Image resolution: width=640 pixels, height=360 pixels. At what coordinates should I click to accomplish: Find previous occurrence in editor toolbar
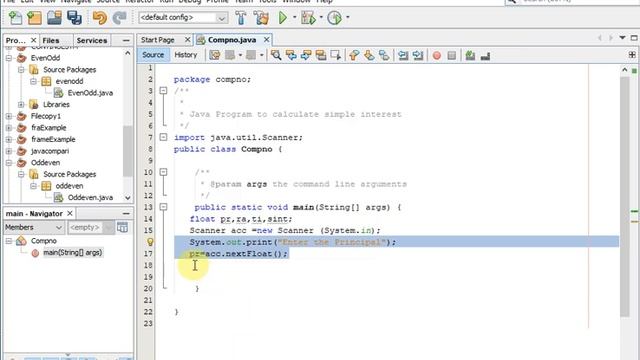pyautogui.click(x=291, y=55)
